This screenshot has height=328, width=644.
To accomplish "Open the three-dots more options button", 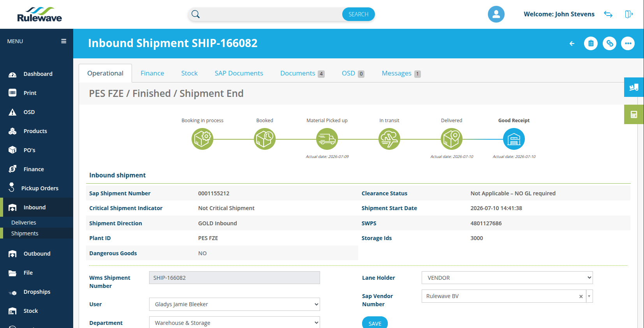I will (x=628, y=43).
